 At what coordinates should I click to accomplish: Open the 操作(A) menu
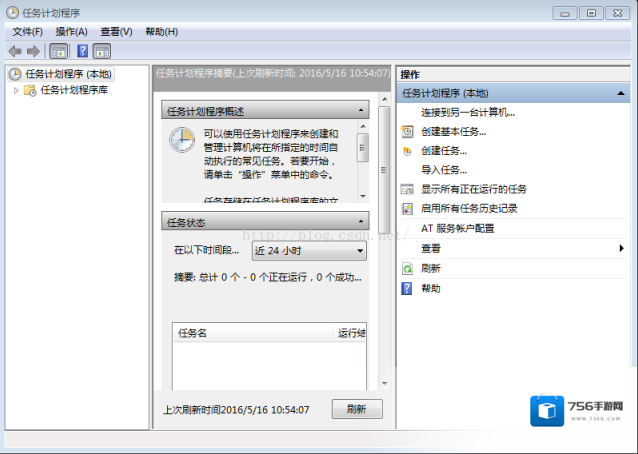click(x=71, y=31)
